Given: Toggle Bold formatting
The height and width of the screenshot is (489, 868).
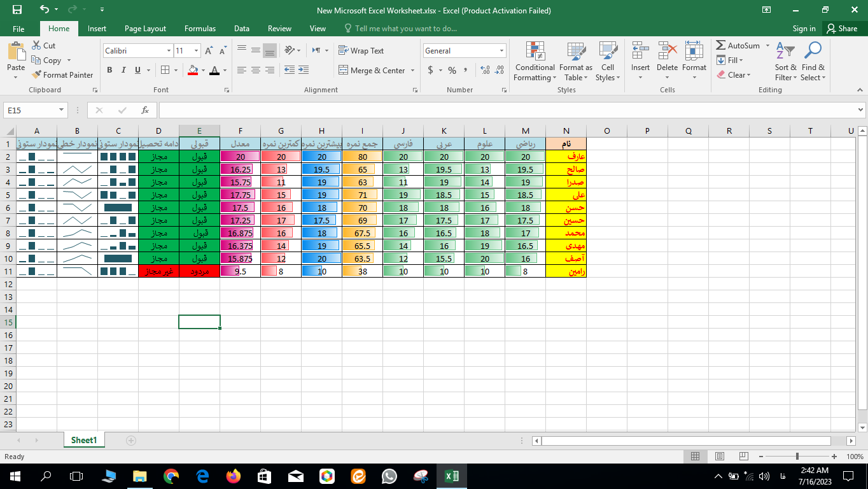Looking at the screenshot, I should tap(109, 71).
